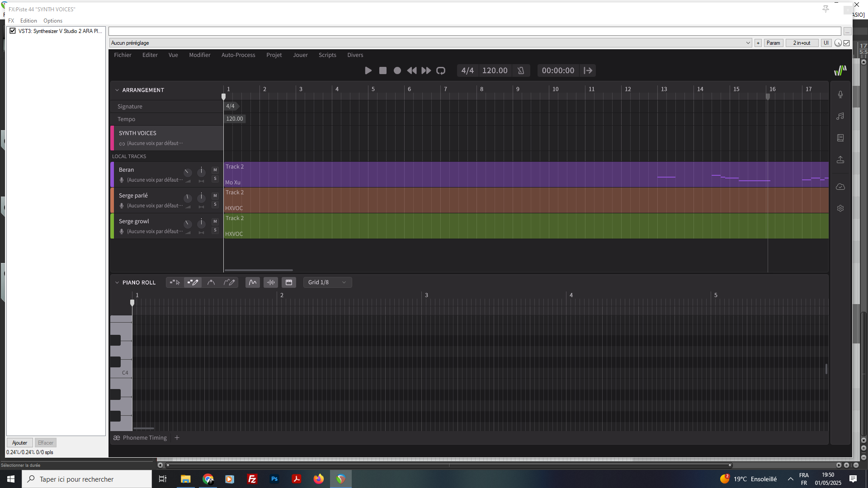
Task: Select the pointer note selection tool
Action: click(x=175, y=282)
